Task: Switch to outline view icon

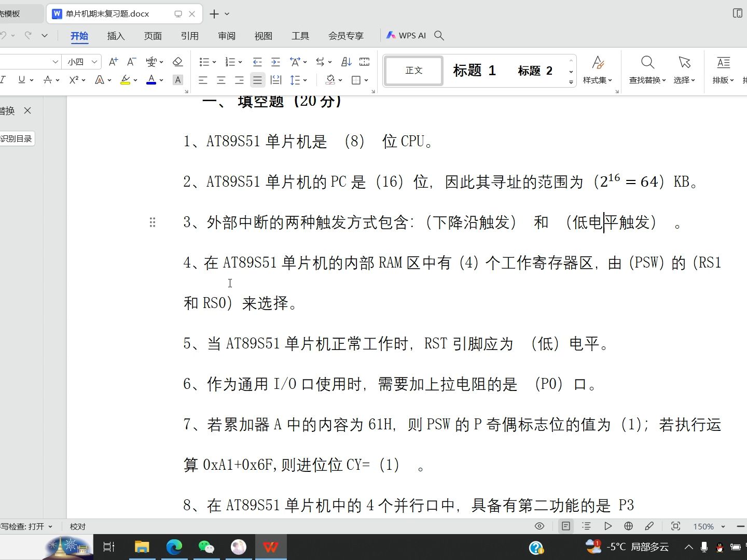Action: point(587,526)
